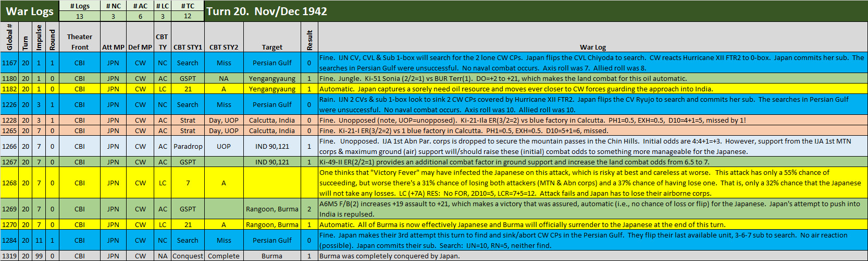Select global number cell 1267
This screenshot has width=868, height=261.
click(x=9, y=162)
